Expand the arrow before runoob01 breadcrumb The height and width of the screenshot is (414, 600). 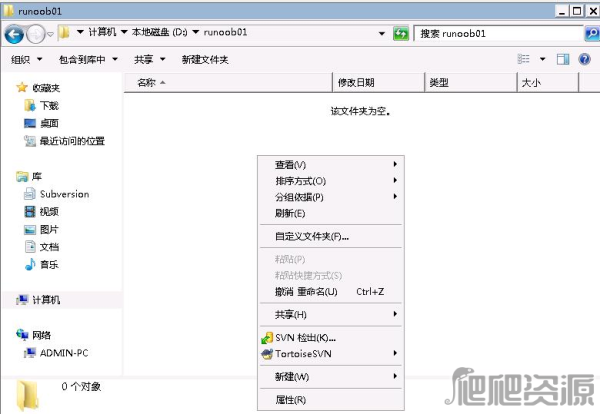tap(196, 32)
